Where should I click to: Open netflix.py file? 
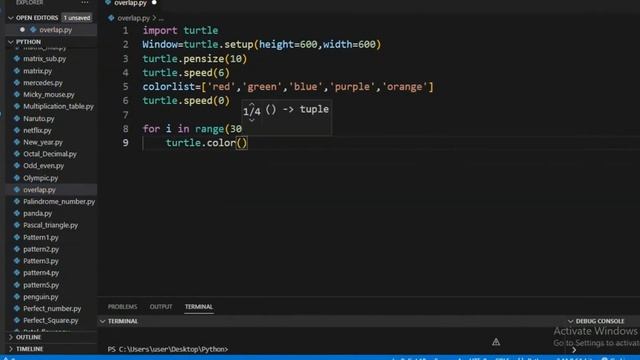pos(37,131)
